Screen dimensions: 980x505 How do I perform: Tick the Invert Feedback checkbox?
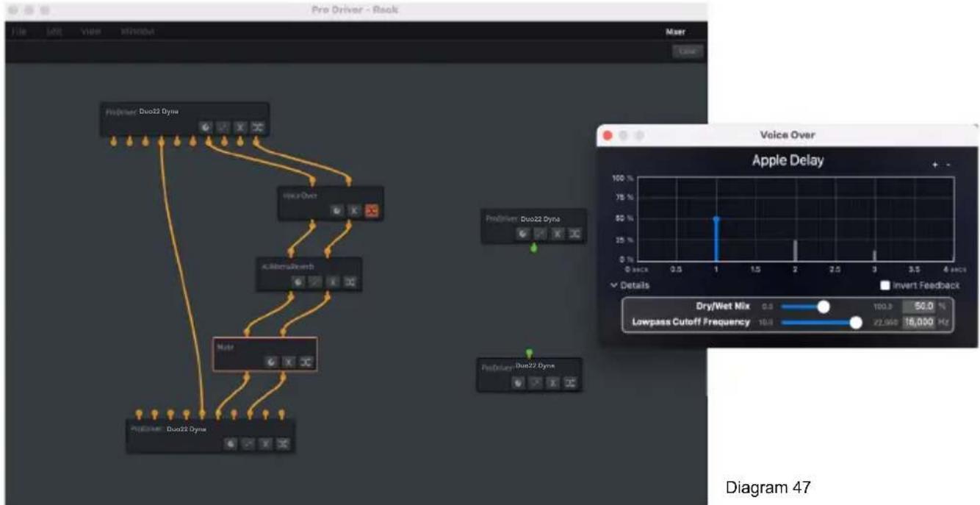pyautogui.click(x=885, y=285)
